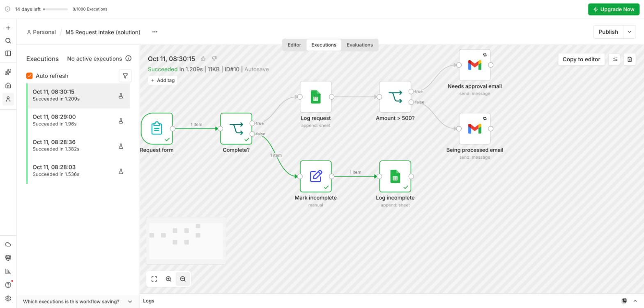Click the Upgrade Now button

pos(614,9)
